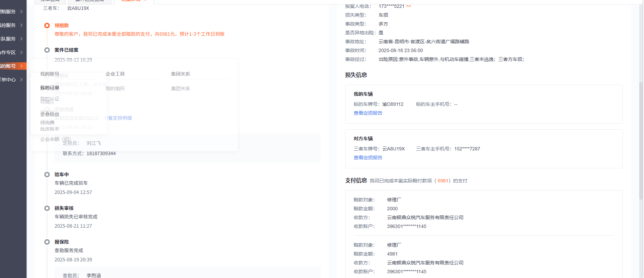Expand the 风控服务 sidebar arrow
This screenshot has width=644, height=278.
[21, 25]
